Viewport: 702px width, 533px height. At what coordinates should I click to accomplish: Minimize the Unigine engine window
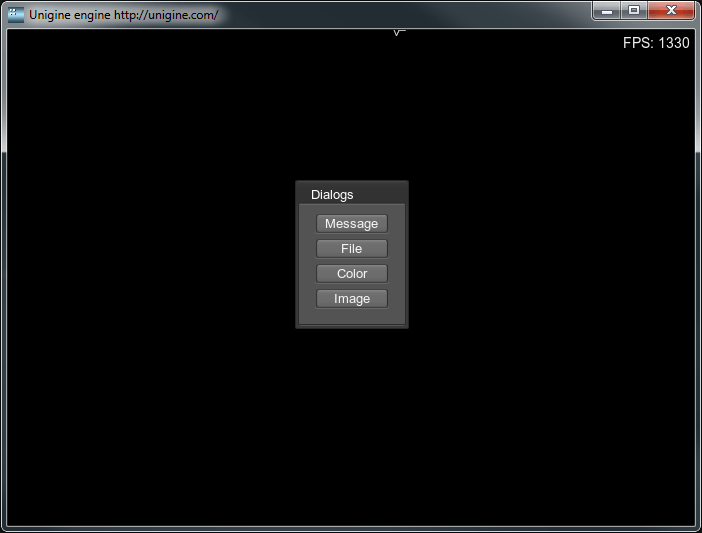tap(607, 10)
